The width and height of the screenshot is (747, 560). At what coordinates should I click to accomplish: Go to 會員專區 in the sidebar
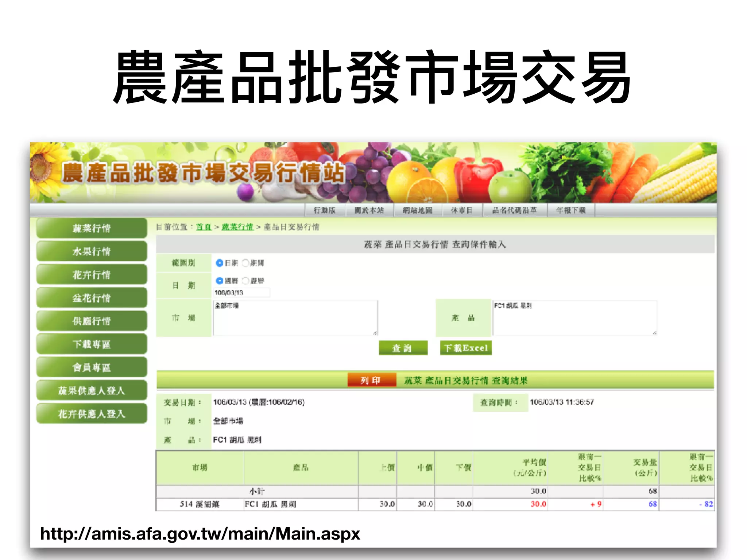tap(92, 367)
